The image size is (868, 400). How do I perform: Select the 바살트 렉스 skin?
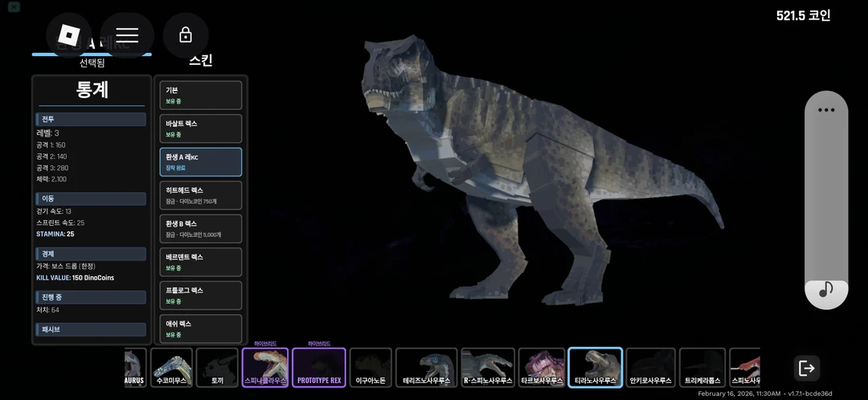click(x=201, y=129)
